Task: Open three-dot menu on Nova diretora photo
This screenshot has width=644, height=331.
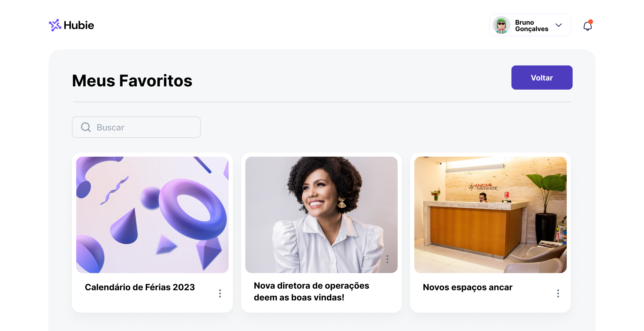Action: (387, 259)
